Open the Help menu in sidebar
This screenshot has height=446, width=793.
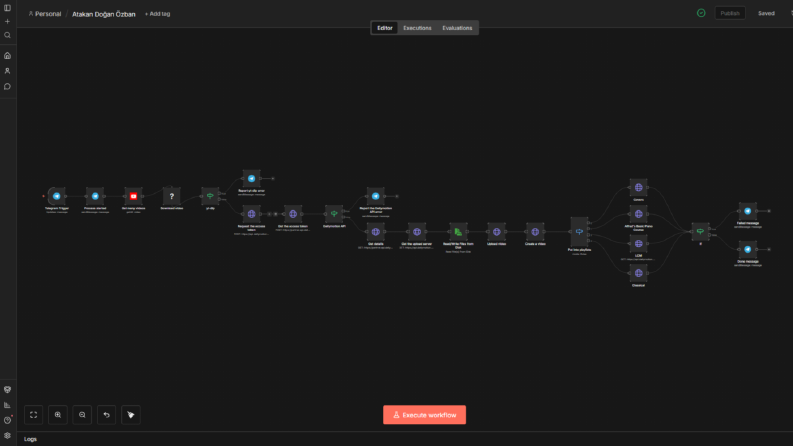click(x=8, y=420)
